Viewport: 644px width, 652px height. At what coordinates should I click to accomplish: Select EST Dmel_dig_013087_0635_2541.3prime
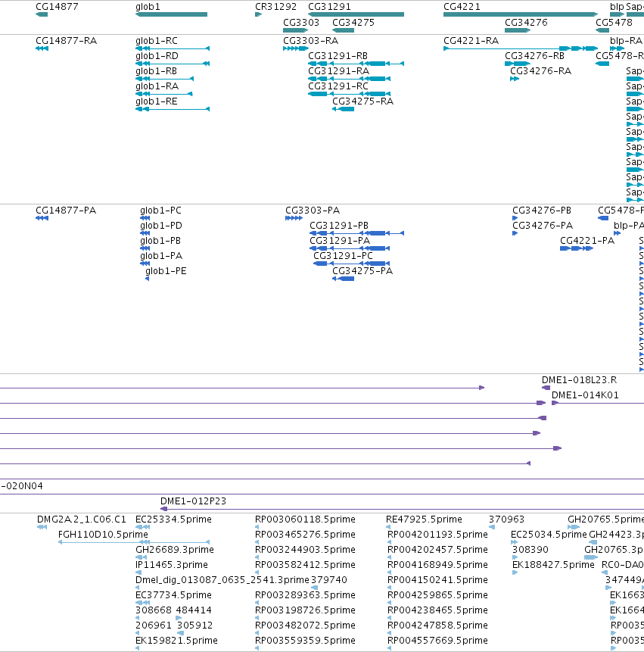[x=222, y=579]
